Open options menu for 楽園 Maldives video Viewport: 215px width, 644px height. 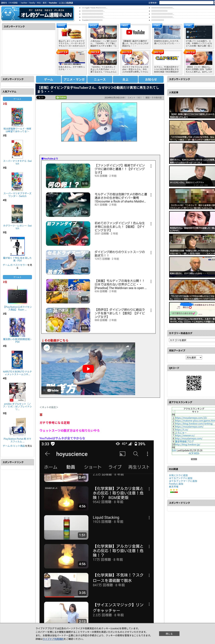pyautogui.click(x=151, y=282)
